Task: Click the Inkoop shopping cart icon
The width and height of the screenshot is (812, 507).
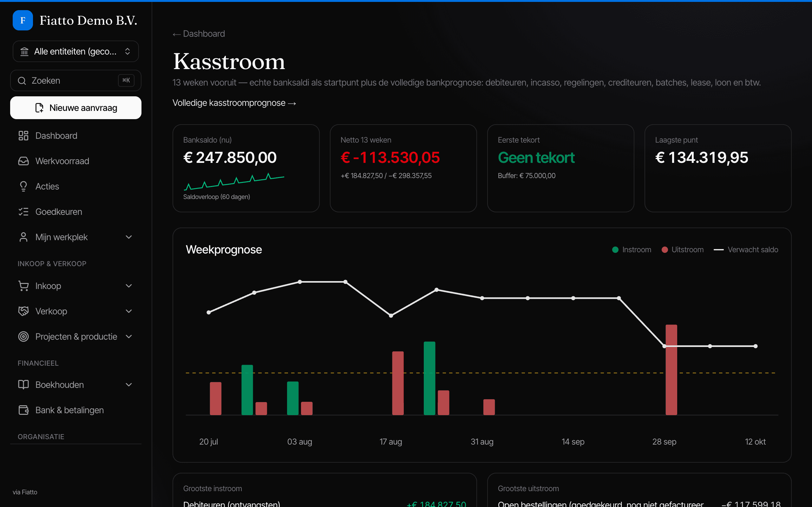Action: coord(23,286)
